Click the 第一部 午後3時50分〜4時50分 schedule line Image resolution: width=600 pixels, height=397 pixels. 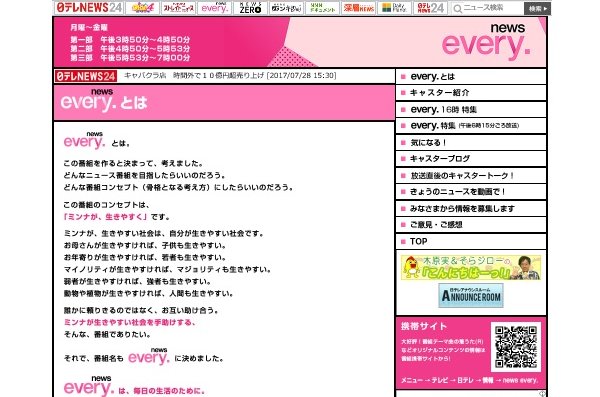(130, 40)
